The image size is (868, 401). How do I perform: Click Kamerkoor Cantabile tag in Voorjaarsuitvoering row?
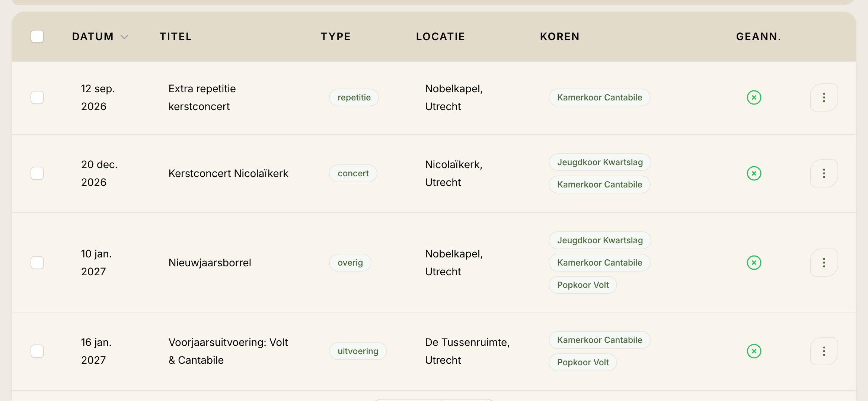[600, 340]
